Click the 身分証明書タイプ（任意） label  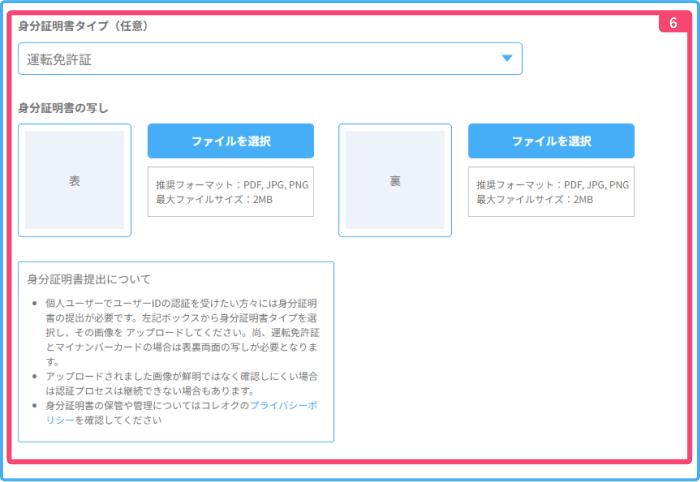pyautogui.click(x=83, y=26)
